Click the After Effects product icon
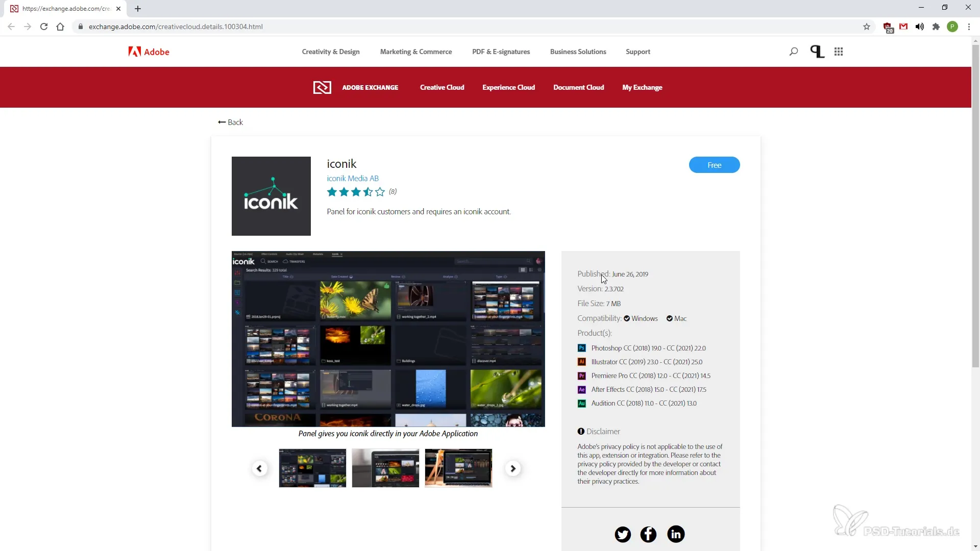Screen dimensions: 980x551 click(581, 389)
